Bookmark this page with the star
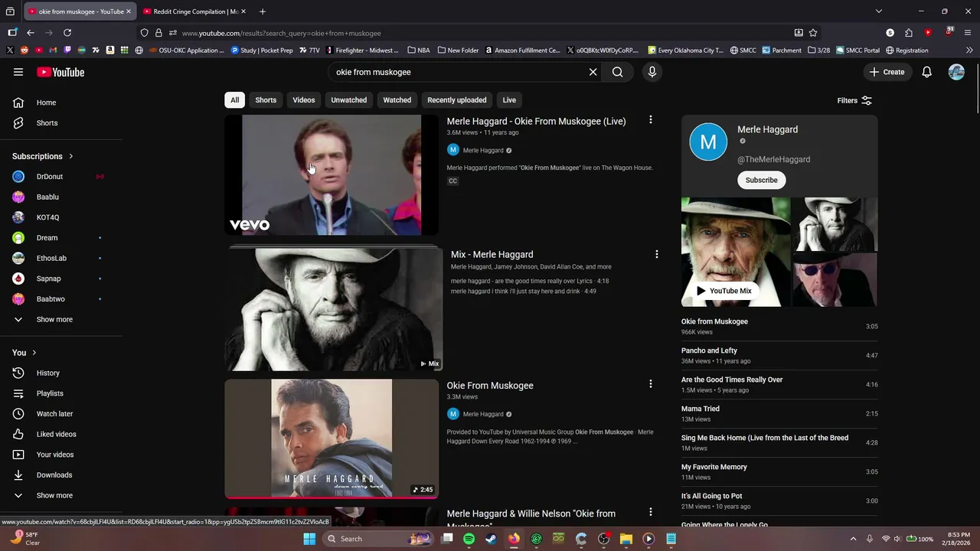Image resolution: width=980 pixels, height=551 pixels. coord(813,33)
